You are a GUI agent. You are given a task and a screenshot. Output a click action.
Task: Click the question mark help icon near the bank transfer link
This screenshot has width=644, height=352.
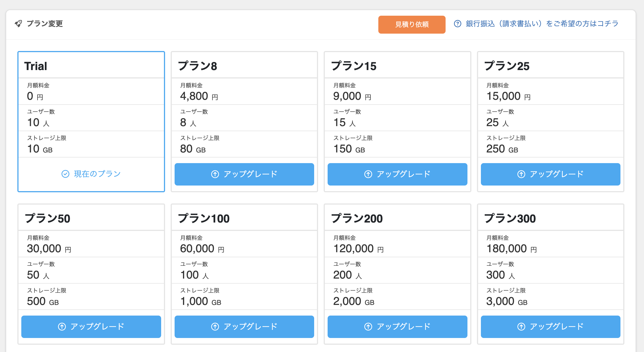click(x=457, y=24)
